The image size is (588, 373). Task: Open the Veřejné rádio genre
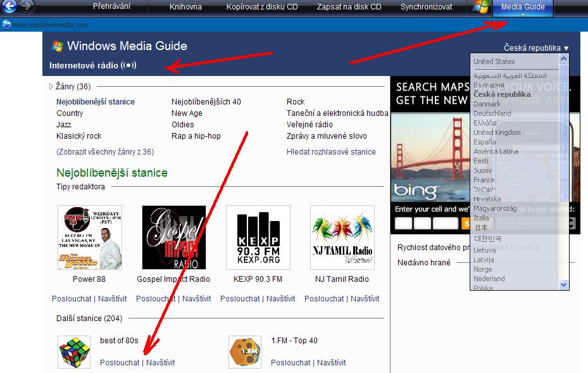(310, 125)
